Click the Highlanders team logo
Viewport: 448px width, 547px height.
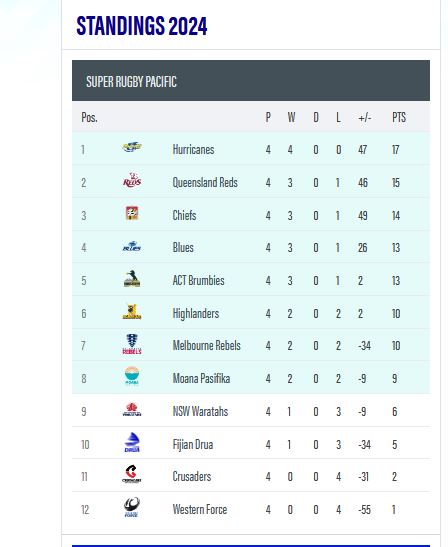(x=132, y=312)
